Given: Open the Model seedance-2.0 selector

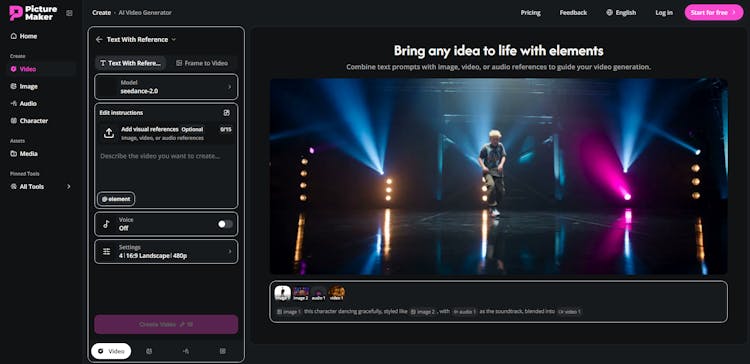Looking at the screenshot, I should [x=166, y=87].
